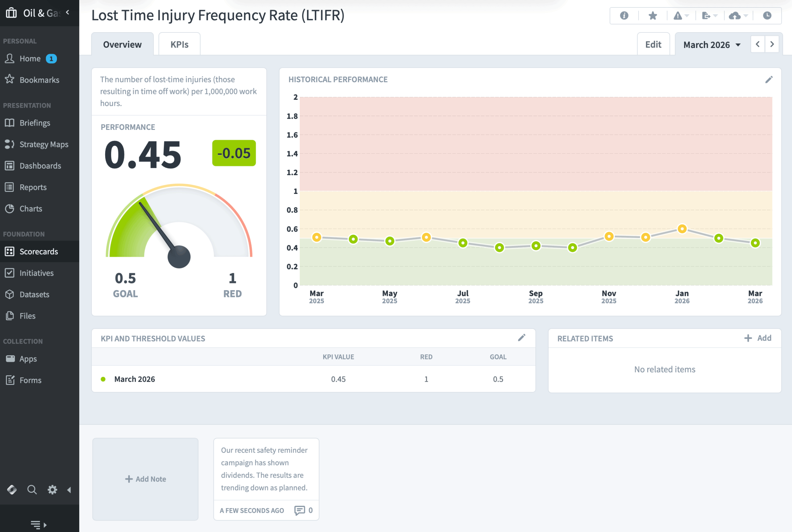The width and height of the screenshot is (792, 532).
Task: Open the Charts section
Action: coord(31,209)
